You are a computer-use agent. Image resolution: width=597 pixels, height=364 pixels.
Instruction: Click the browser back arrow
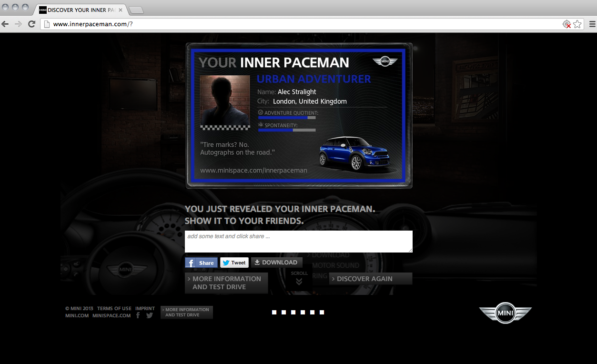(x=5, y=24)
